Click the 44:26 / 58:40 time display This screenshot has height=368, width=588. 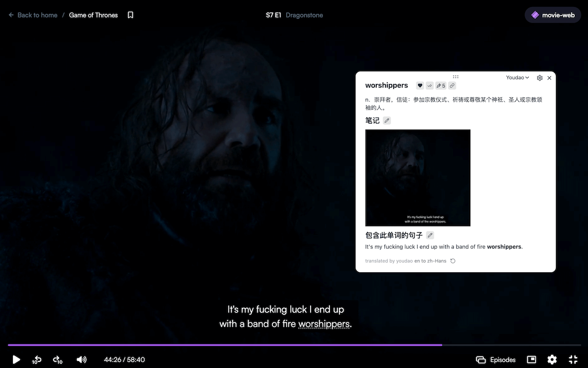tap(124, 360)
